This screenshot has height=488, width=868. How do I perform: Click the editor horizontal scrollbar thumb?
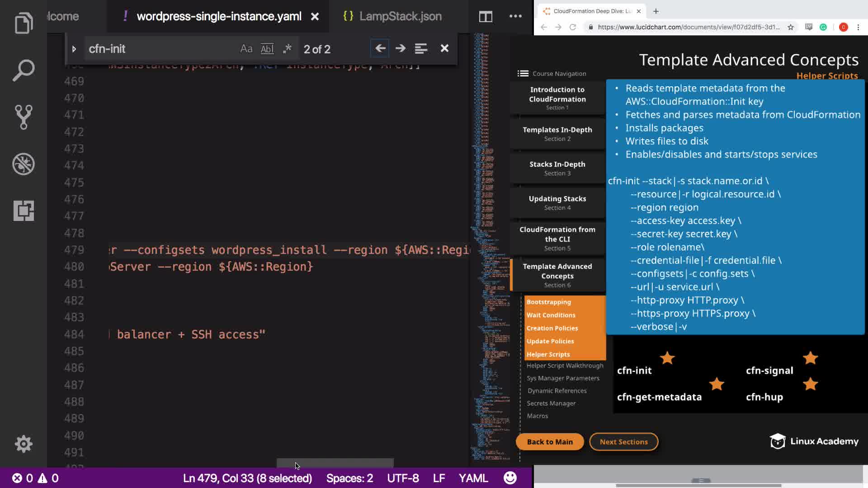coord(335,463)
